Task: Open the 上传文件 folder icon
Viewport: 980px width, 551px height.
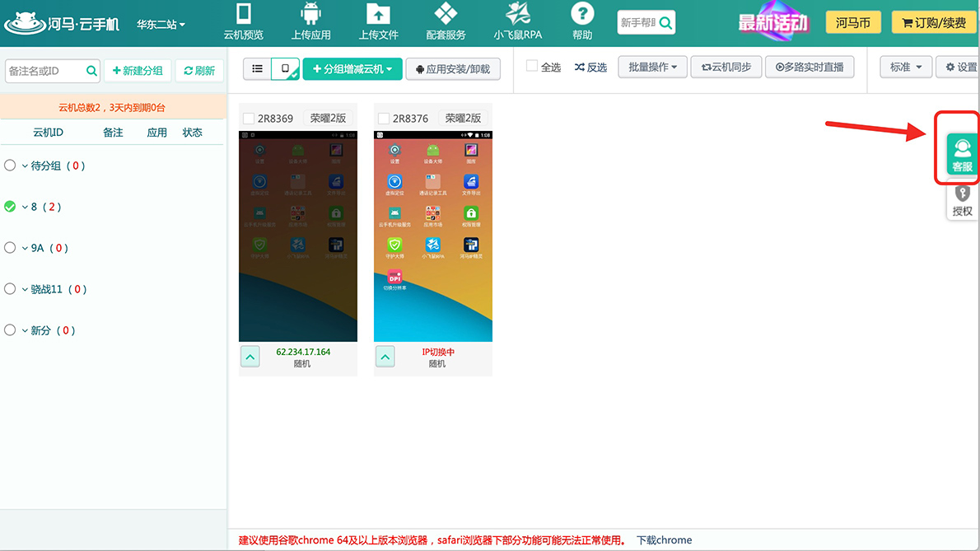Action: [378, 15]
